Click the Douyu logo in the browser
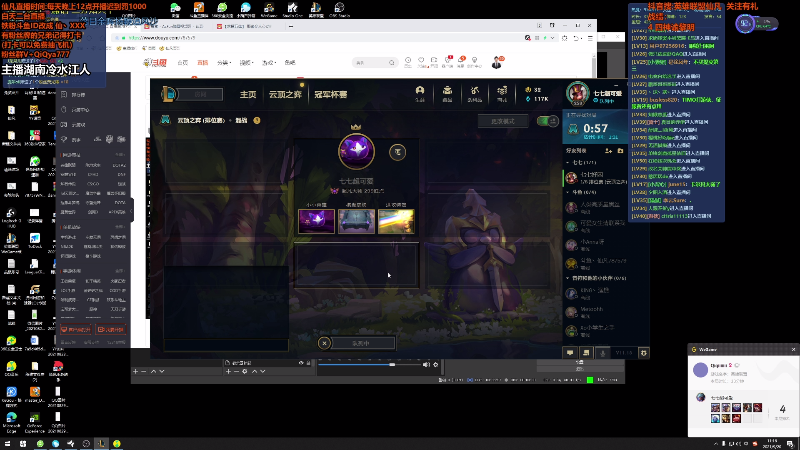 point(155,63)
